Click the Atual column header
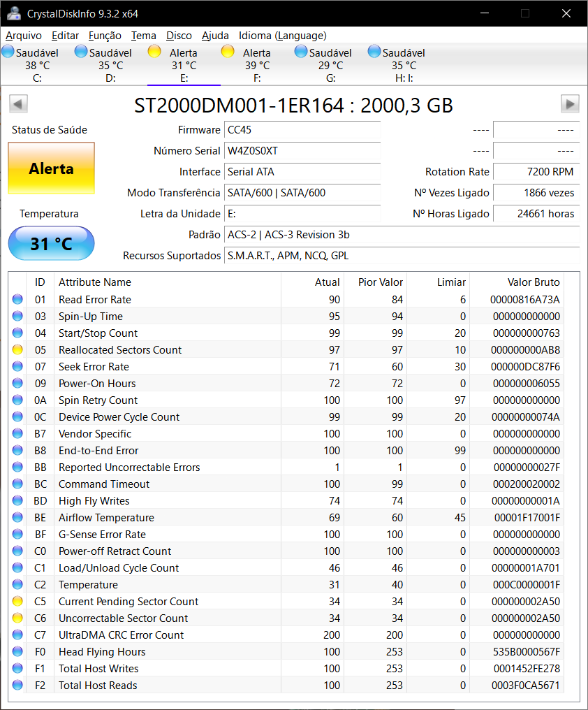The width and height of the screenshot is (588, 710). click(x=313, y=282)
